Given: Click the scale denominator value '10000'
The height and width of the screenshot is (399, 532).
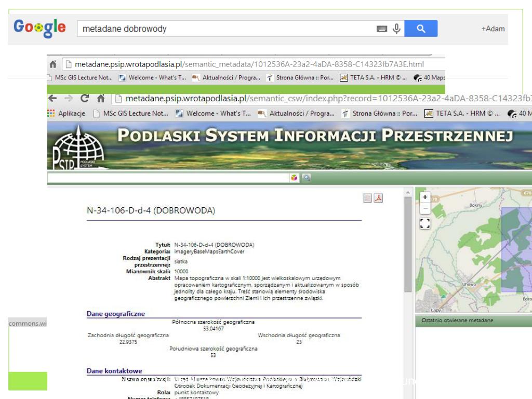Looking at the screenshot, I should [181, 271].
